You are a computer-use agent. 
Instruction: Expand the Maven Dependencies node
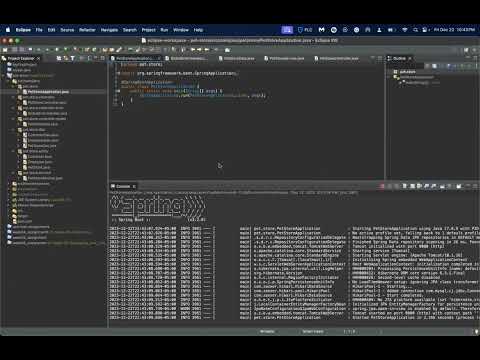8,205
